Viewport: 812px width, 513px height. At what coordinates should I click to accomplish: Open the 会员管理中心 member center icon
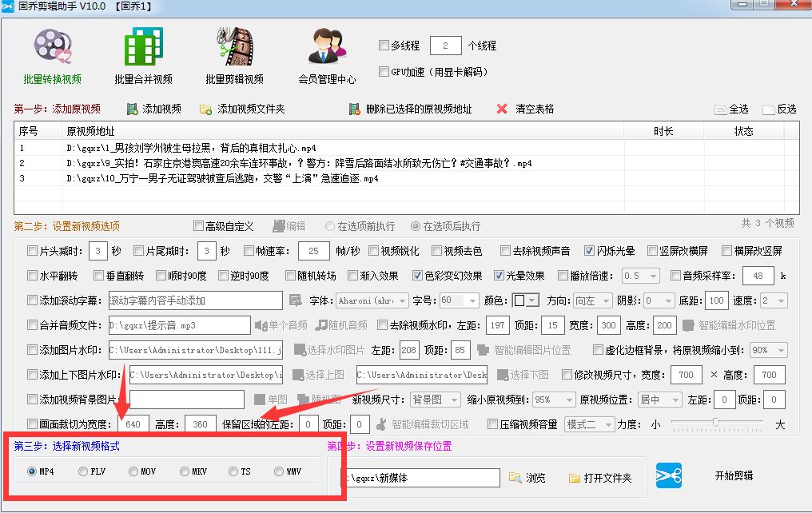(x=327, y=46)
